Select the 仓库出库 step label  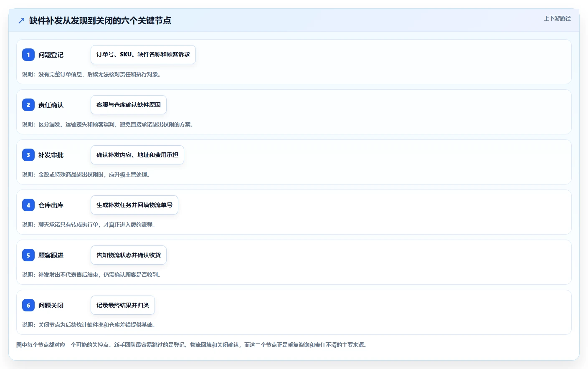pyautogui.click(x=51, y=205)
